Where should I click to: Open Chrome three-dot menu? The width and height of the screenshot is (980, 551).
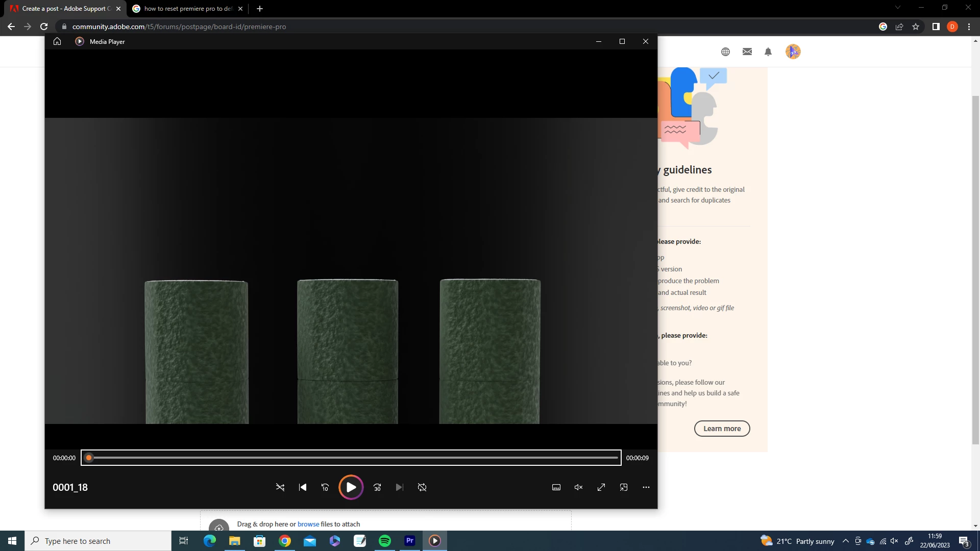coord(969,27)
